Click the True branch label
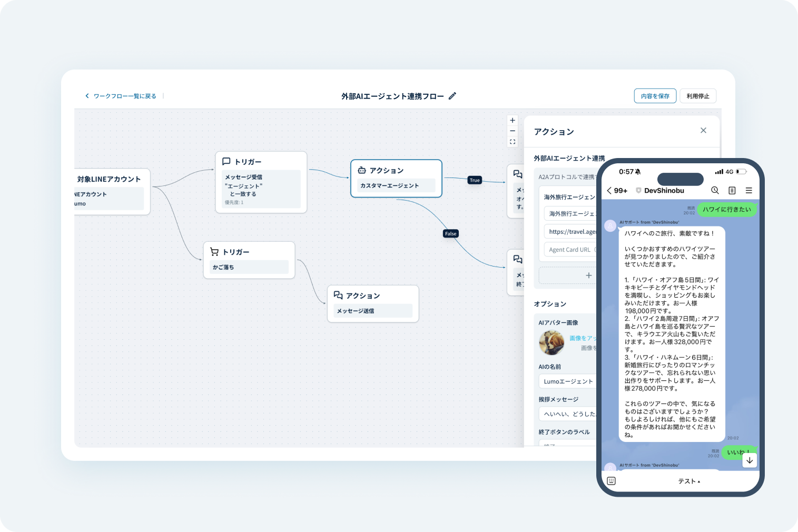Image resolution: width=798 pixels, height=532 pixels. pyautogui.click(x=474, y=180)
